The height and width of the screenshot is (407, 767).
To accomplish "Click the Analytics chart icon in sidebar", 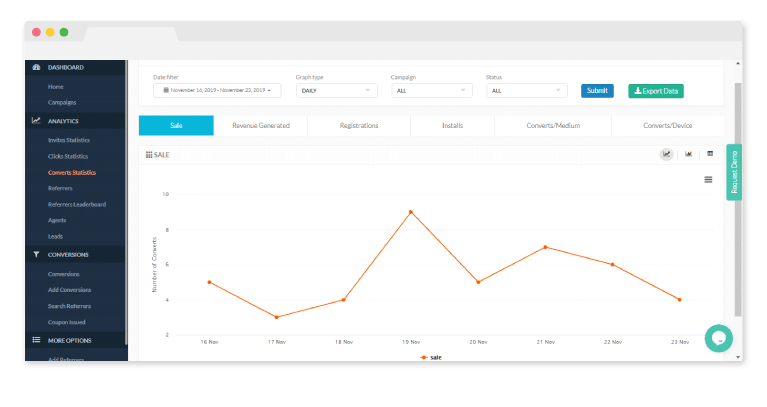I will pos(36,120).
